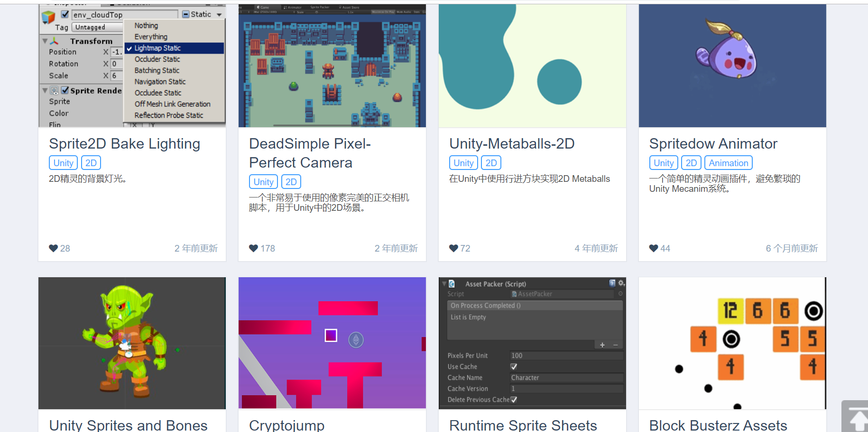This screenshot has width=868, height=432.
Task: Click 2D tag on Sprite2D Bake Lighting
Action: point(91,163)
